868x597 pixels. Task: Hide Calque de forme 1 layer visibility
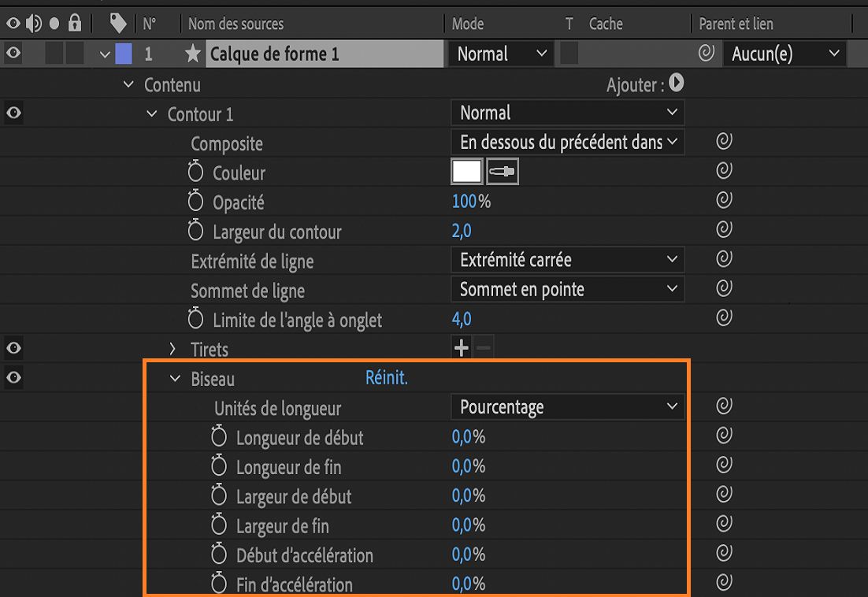[13, 54]
